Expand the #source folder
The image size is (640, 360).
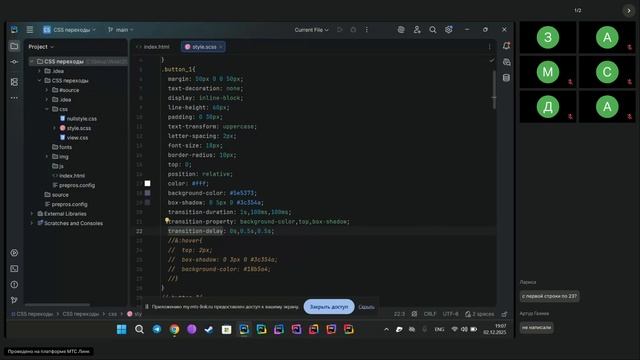(x=47, y=90)
